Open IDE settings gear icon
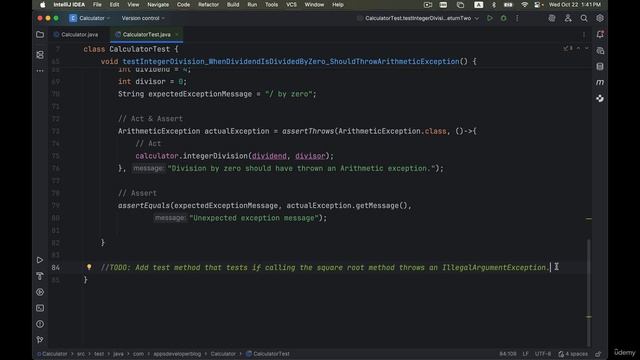 point(600,18)
